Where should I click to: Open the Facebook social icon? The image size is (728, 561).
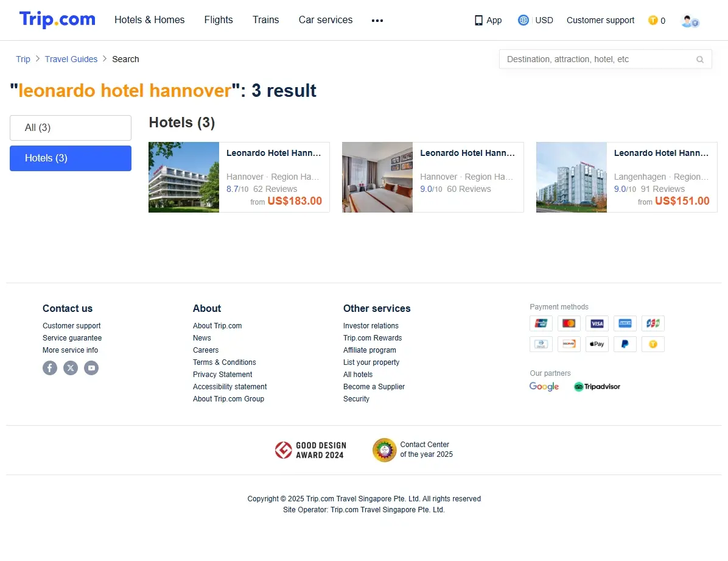tap(50, 368)
